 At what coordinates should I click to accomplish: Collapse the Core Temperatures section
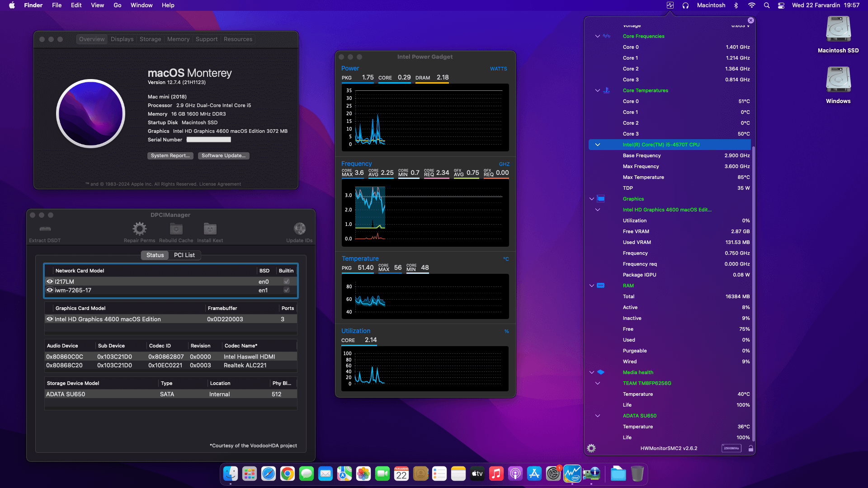(x=598, y=90)
